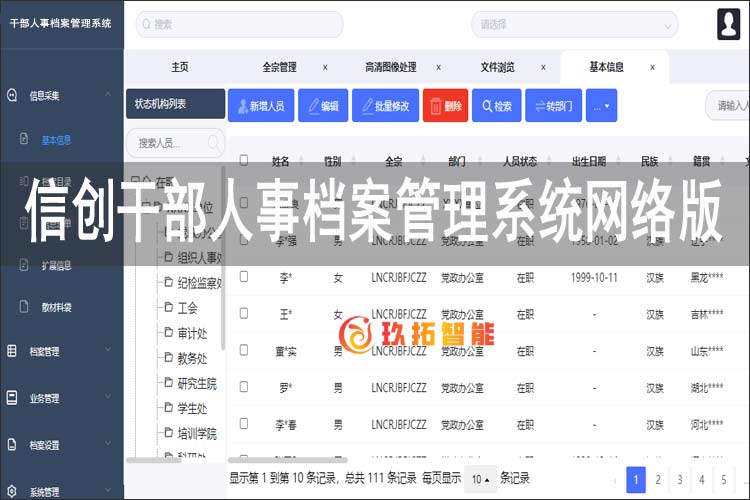
Task: Open the 请选择 dropdown at top
Action: (574, 24)
